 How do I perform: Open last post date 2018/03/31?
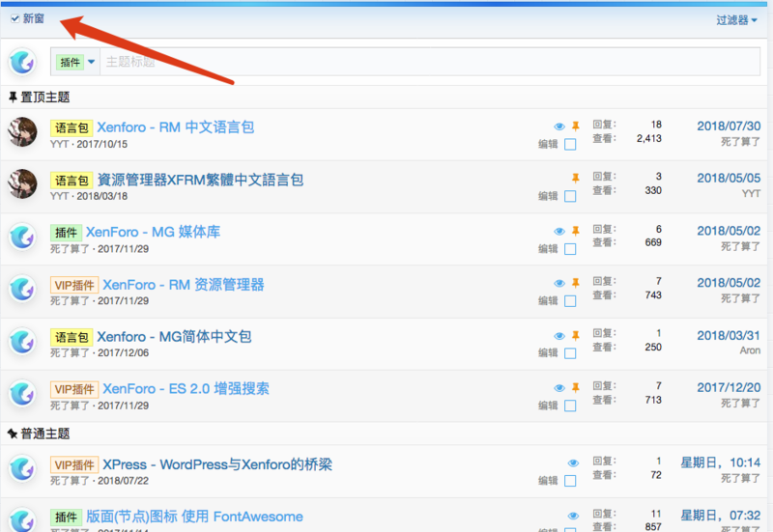[729, 335]
